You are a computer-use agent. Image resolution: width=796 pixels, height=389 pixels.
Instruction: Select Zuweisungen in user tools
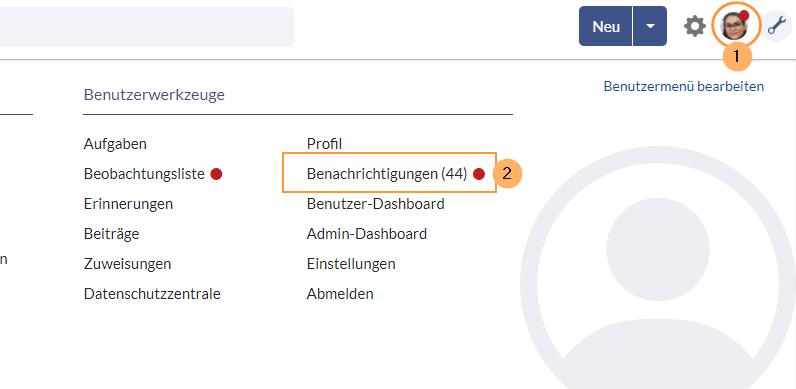[127, 264]
